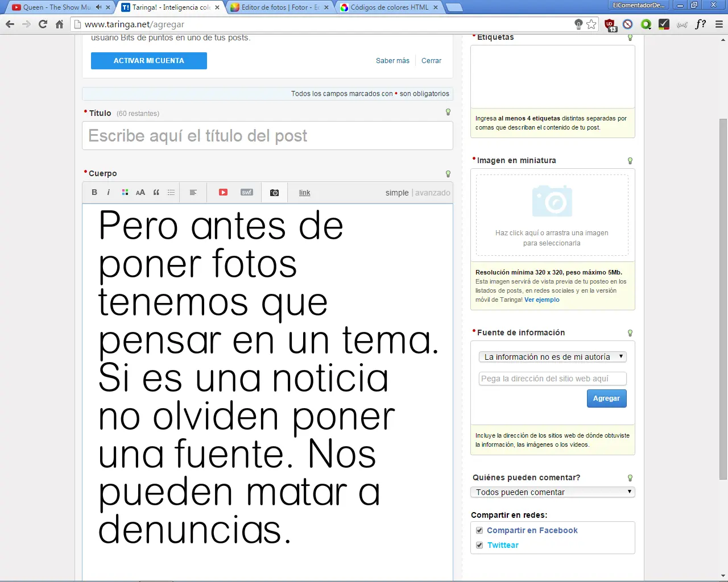Open the font size option (AA)
Viewport: 728px width, 582px height.
[140, 193]
